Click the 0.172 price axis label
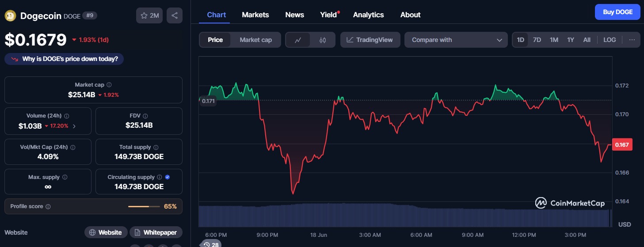 (x=622, y=85)
